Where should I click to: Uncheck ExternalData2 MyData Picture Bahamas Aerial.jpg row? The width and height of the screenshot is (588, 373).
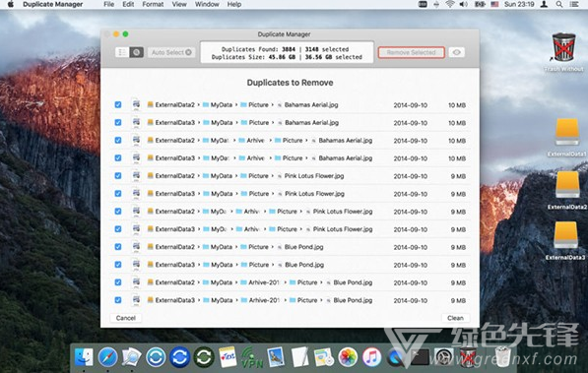(118, 104)
